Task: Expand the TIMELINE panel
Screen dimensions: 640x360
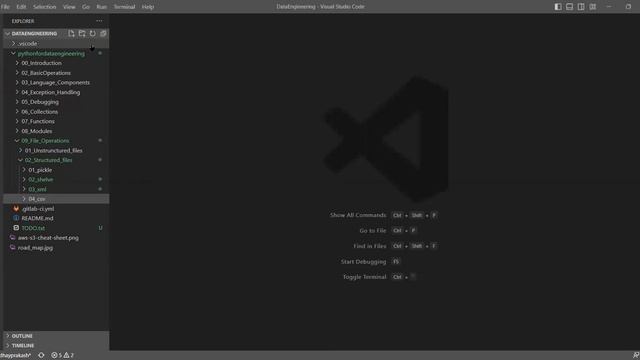Action: click(x=56, y=345)
